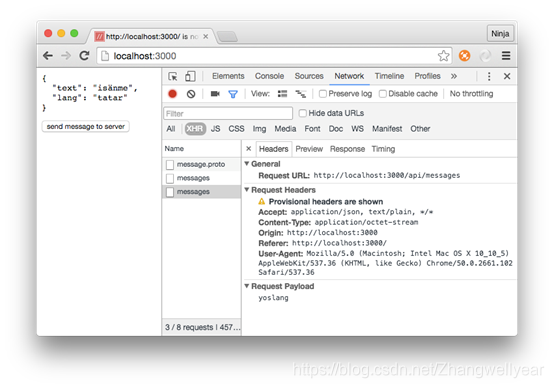Close the request details pane
The height and width of the screenshot is (388, 554).
click(x=248, y=149)
